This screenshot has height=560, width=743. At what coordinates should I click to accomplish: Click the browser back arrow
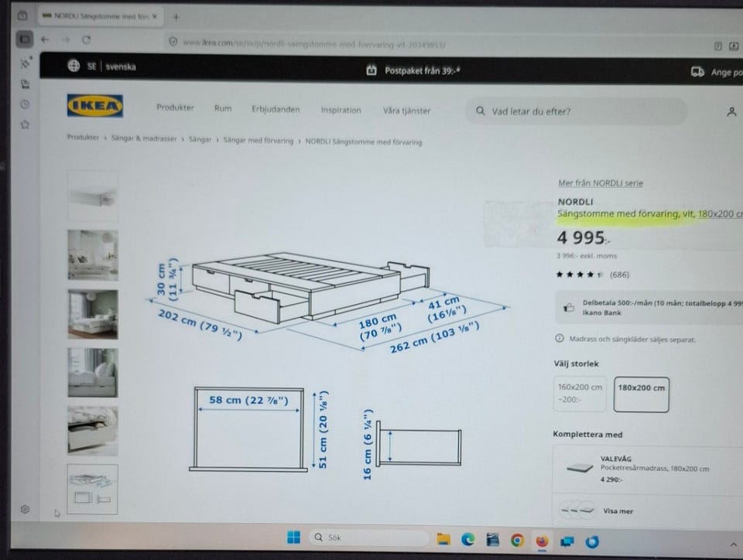pyautogui.click(x=45, y=39)
